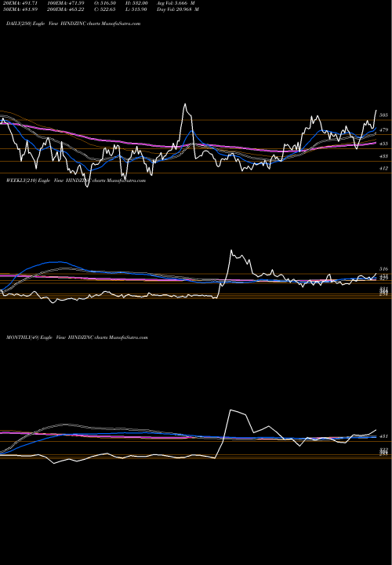Click the WEEKLY(210) HINDZINC chart title

(x=76, y=180)
